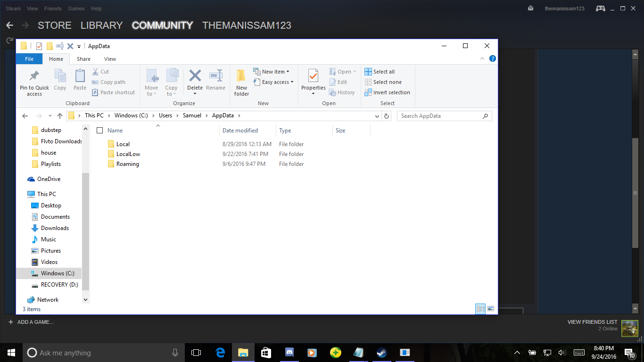The height and width of the screenshot is (362, 644).
Task: Open dubstep folder in navigation pane
Action: 51,130
